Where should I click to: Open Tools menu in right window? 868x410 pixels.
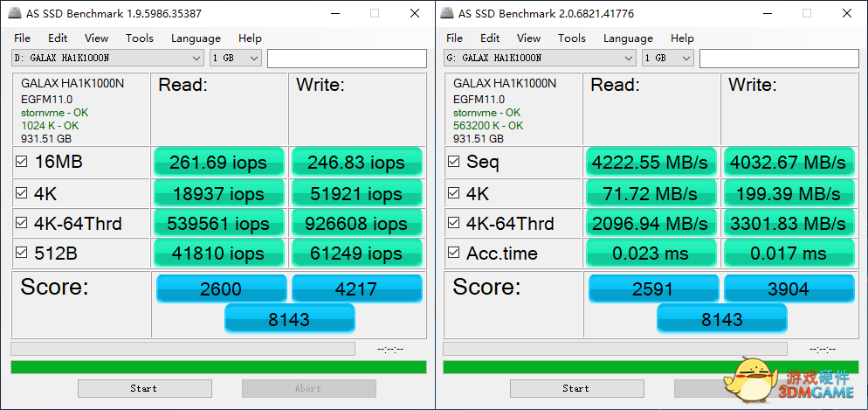pyautogui.click(x=572, y=38)
